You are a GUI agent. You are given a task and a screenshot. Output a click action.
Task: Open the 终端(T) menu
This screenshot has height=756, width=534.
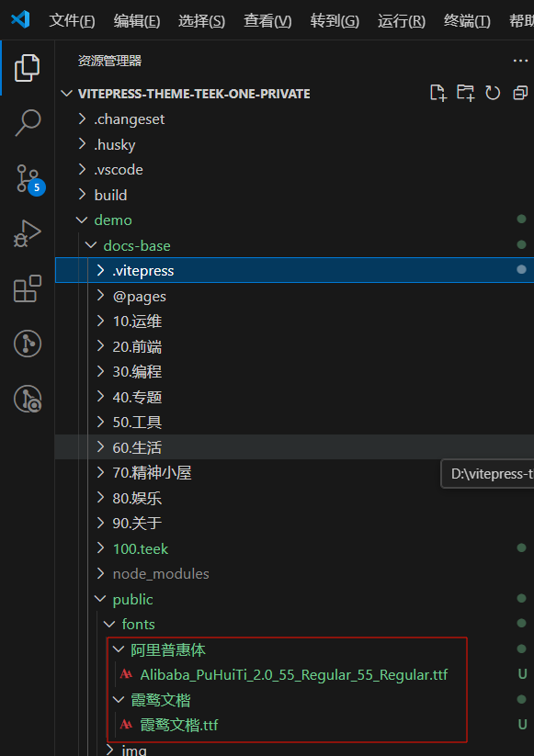click(467, 21)
